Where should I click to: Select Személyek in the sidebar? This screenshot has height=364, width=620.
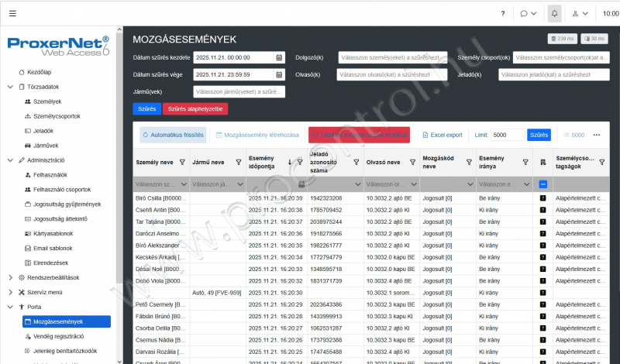(48, 101)
